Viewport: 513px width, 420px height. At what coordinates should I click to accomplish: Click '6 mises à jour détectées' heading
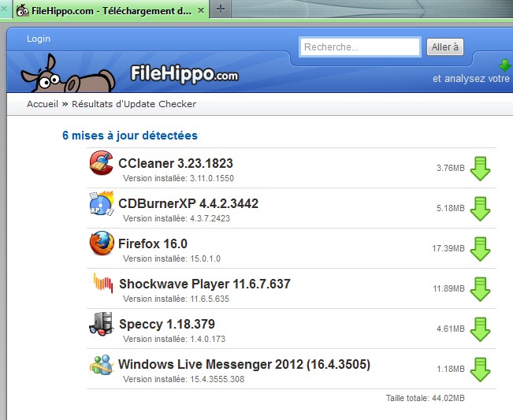(130, 136)
